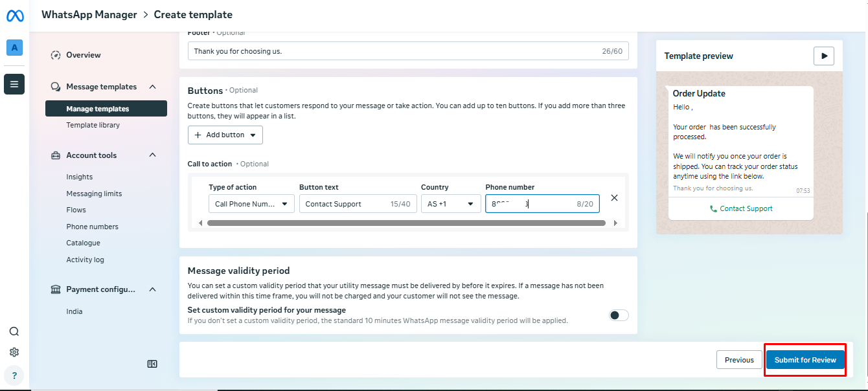Select India payment configuration
Image resolution: width=868 pixels, height=391 pixels.
(x=74, y=311)
